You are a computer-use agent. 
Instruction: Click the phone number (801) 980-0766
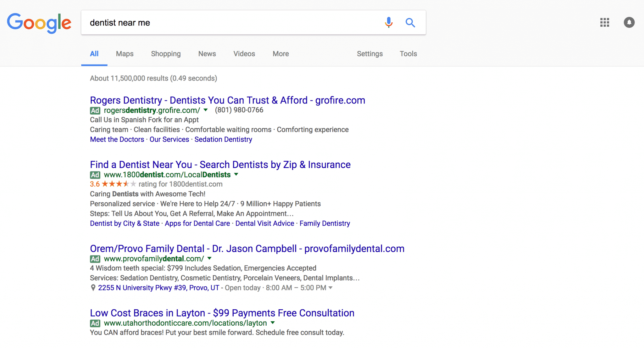tap(239, 110)
